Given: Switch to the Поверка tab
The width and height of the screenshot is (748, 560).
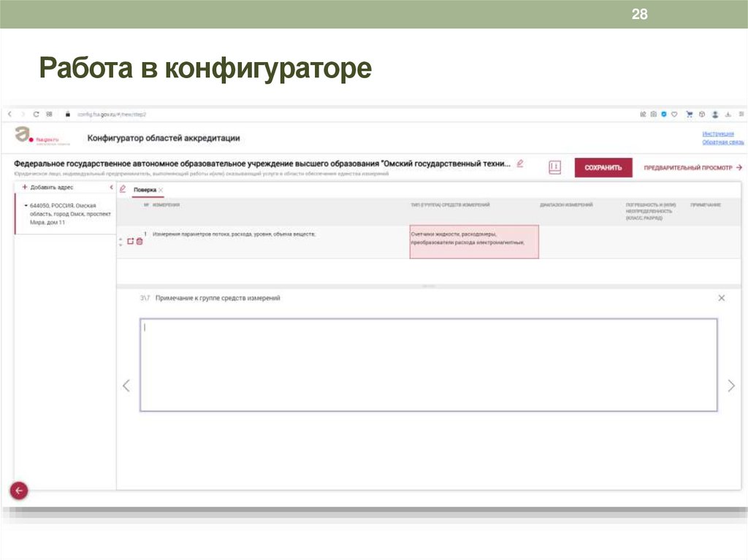Looking at the screenshot, I should coord(144,191).
